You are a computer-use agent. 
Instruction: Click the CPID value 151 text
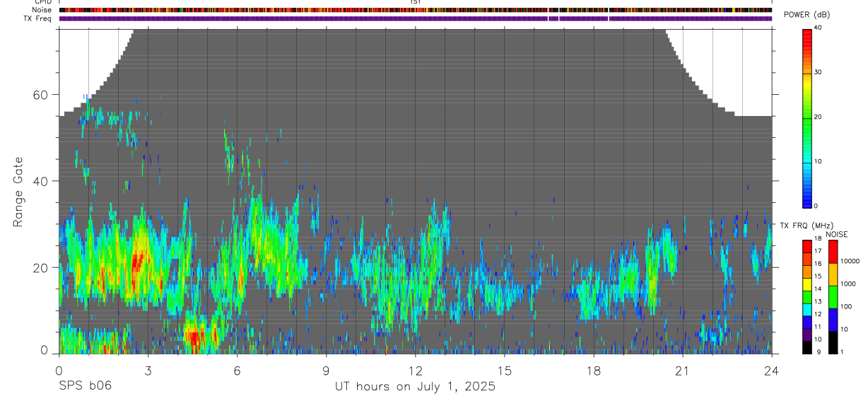point(415,2)
